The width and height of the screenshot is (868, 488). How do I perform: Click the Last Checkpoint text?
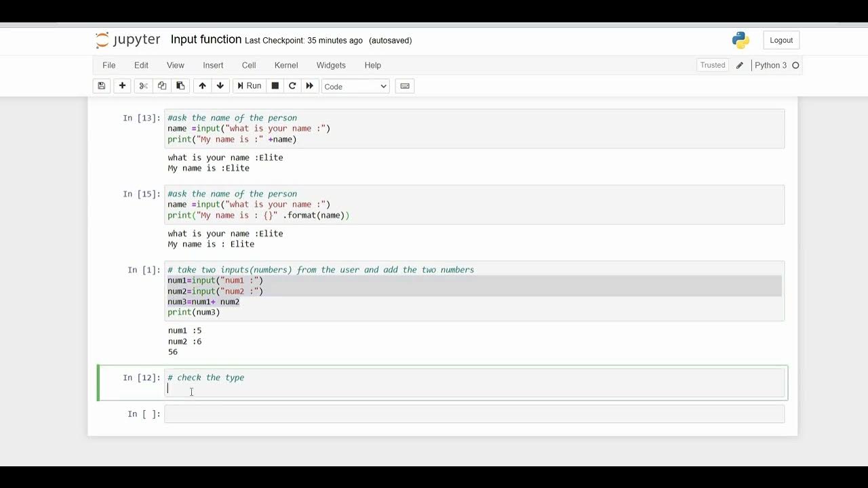pos(304,41)
